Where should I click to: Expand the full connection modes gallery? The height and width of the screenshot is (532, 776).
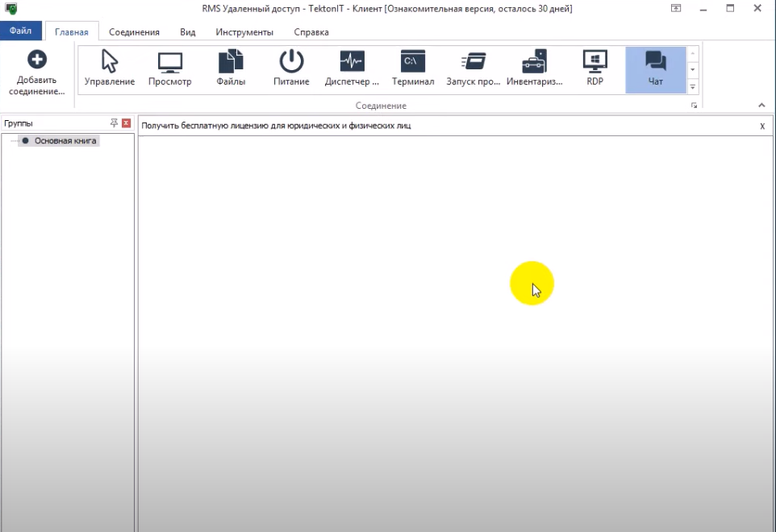click(x=693, y=86)
